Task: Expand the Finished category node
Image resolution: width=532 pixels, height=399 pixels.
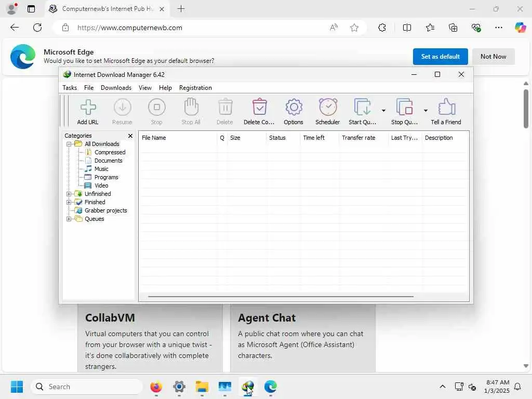Action: pos(69,202)
